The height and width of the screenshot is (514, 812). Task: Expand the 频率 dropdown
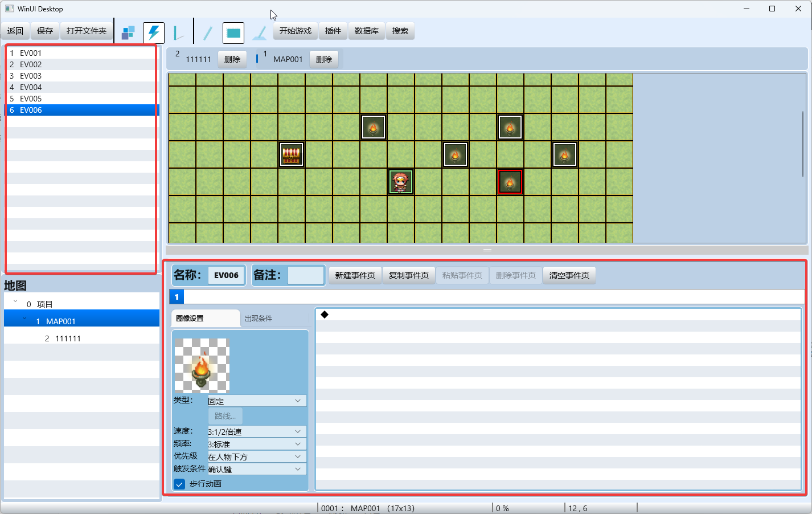pyautogui.click(x=257, y=444)
